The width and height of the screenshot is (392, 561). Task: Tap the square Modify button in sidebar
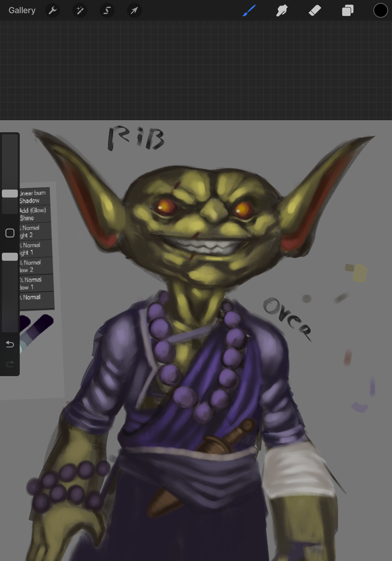tap(10, 233)
